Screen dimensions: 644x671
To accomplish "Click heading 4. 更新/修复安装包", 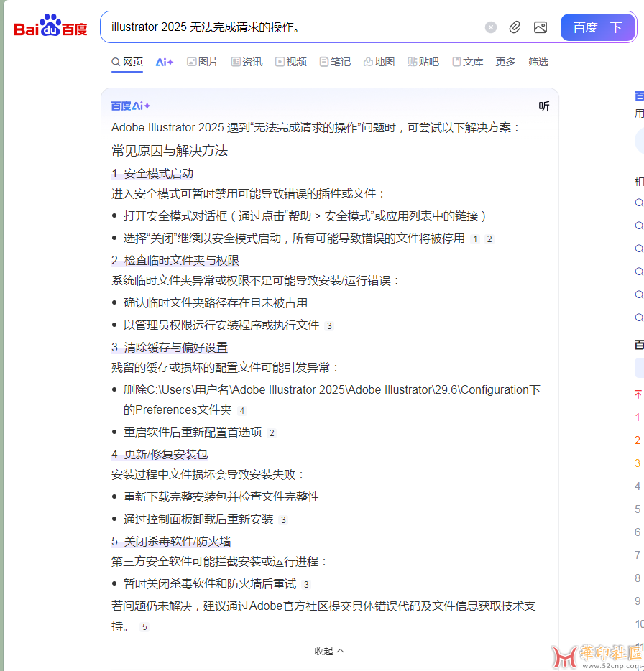I will click(160, 455).
